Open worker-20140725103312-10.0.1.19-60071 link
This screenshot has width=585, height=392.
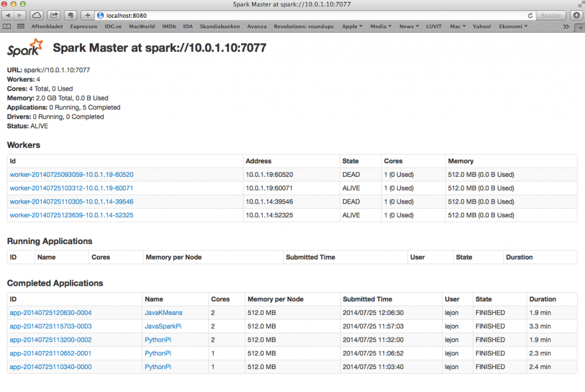[x=71, y=188]
